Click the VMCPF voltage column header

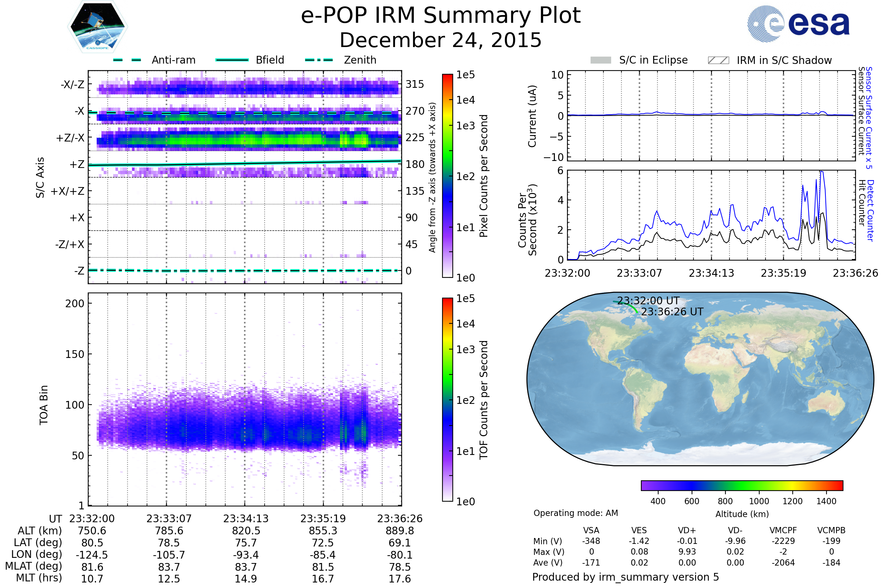tap(783, 530)
